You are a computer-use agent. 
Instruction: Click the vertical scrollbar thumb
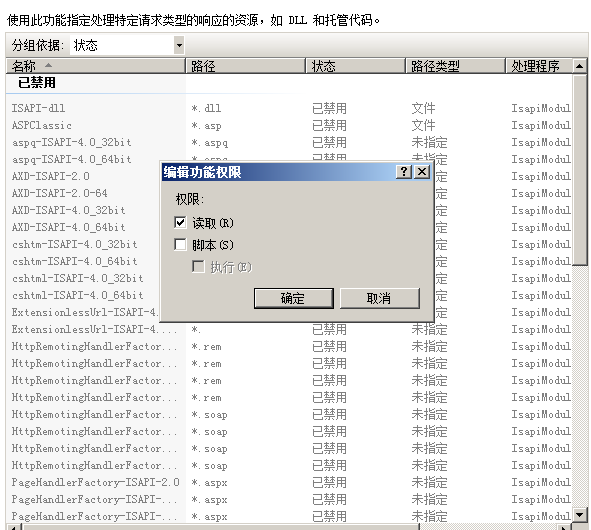580,170
